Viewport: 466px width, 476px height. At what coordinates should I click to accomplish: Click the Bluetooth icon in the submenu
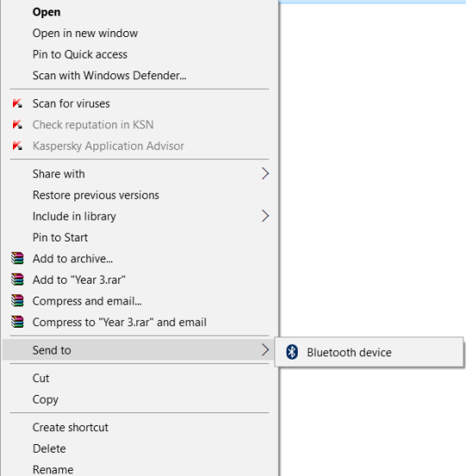coord(292,352)
